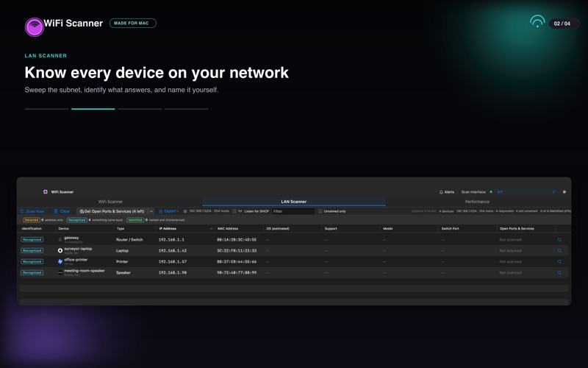Click the gateway device vendor icon

point(60,240)
